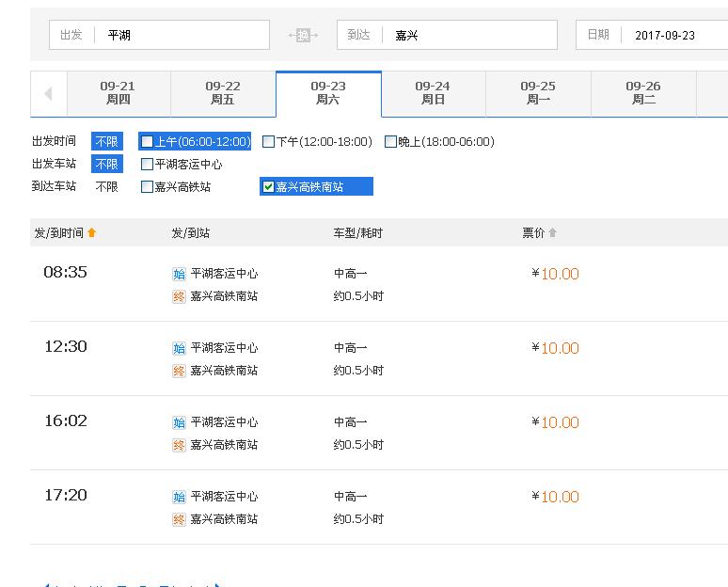Screen dimensions: 728x587
Task: Click the 始 icon of the 16:02 bus
Action: [x=179, y=422]
